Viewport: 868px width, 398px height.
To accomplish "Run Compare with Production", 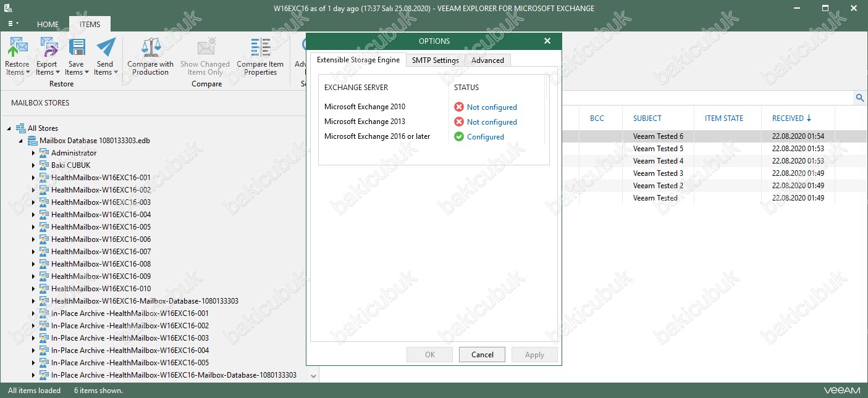I will 150,56.
